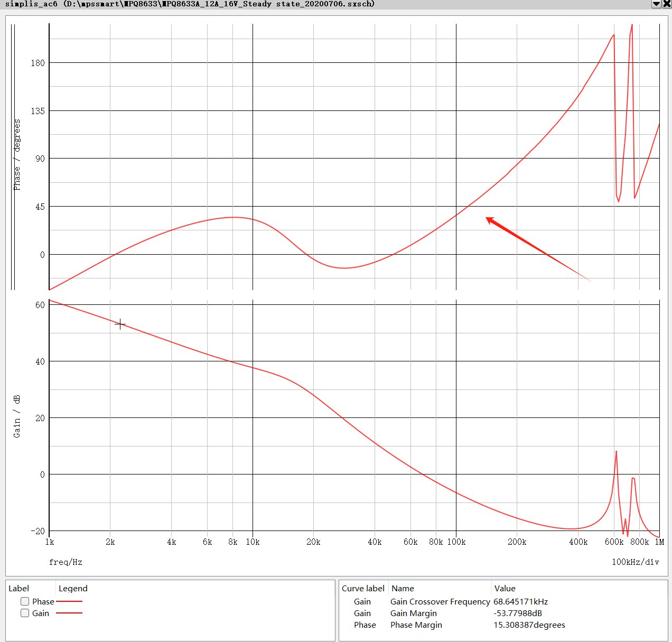Select the Phase Margin measurement row
The width and height of the screenshot is (672, 642).
pos(451,625)
